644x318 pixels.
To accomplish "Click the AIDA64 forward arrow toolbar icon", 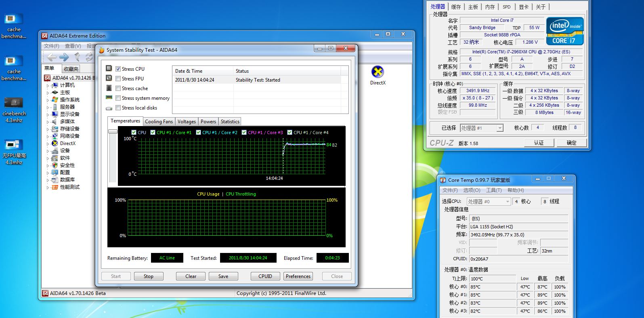I will (x=64, y=57).
